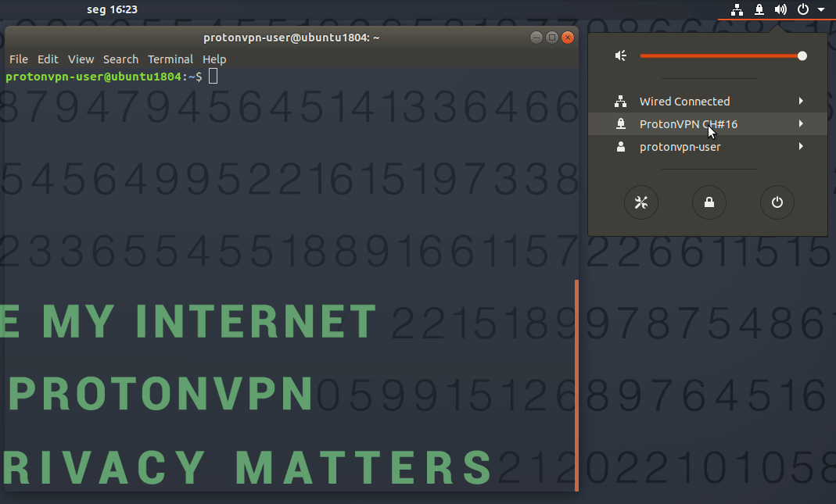Image resolution: width=836 pixels, height=504 pixels.
Task: Click the user avatar icon beside protonvpn-user
Action: click(621, 147)
